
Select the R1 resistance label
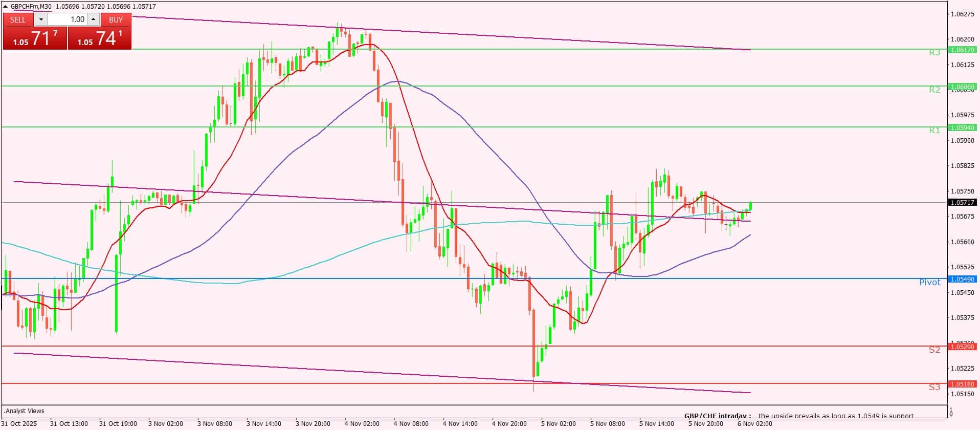click(x=934, y=130)
